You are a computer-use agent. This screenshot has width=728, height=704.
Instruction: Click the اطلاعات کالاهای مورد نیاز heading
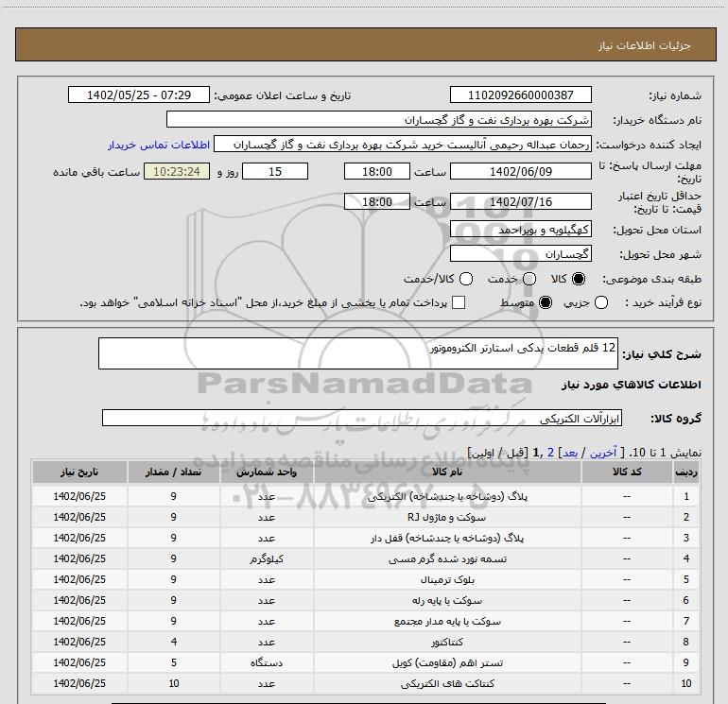click(631, 385)
